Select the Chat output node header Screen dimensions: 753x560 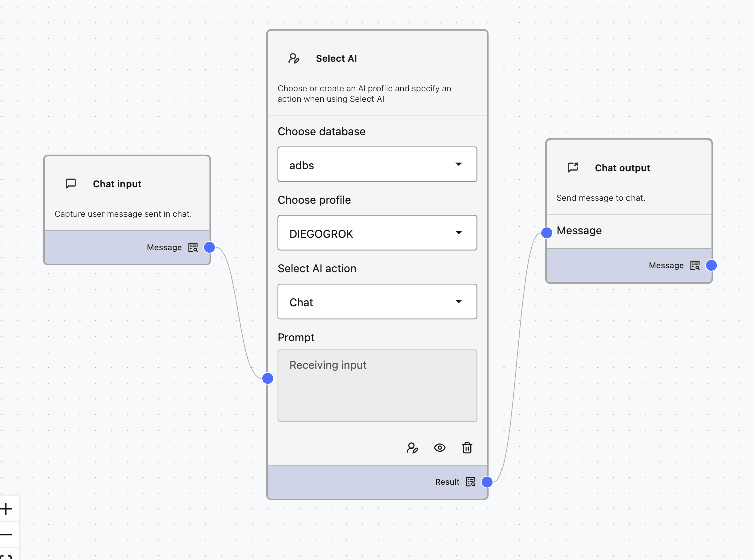pos(622,168)
